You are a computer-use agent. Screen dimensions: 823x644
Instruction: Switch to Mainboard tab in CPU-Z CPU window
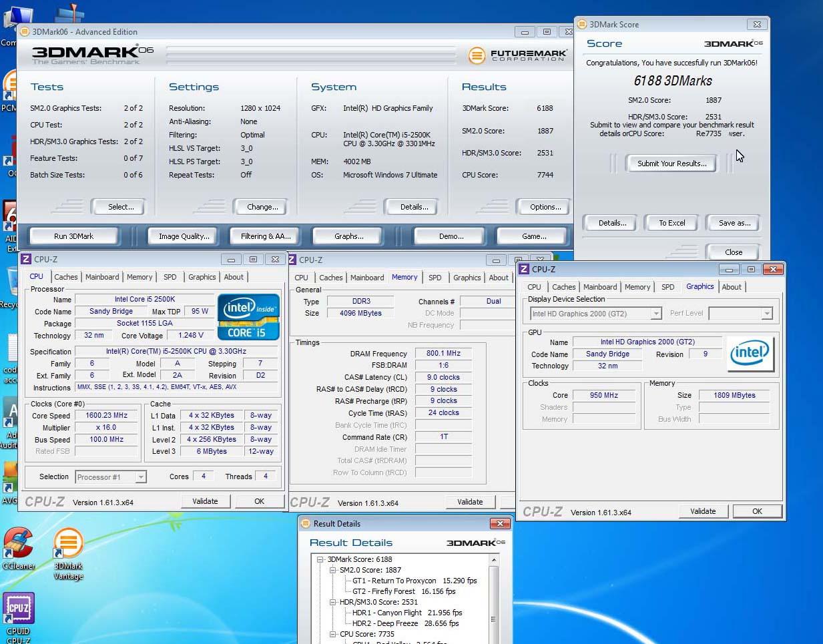[102, 277]
